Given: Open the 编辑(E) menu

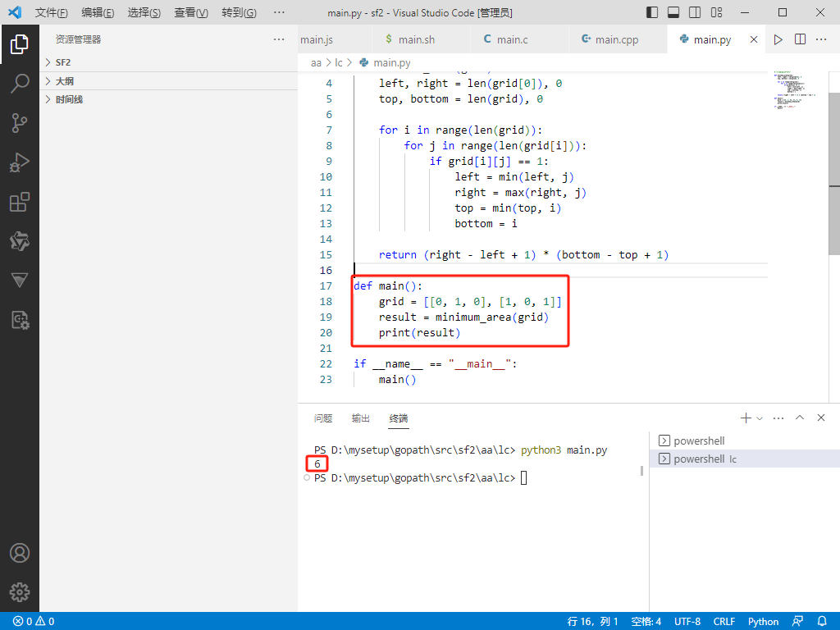Looking at the screenshot, I should pyautogui.click(x=98, y=12).
